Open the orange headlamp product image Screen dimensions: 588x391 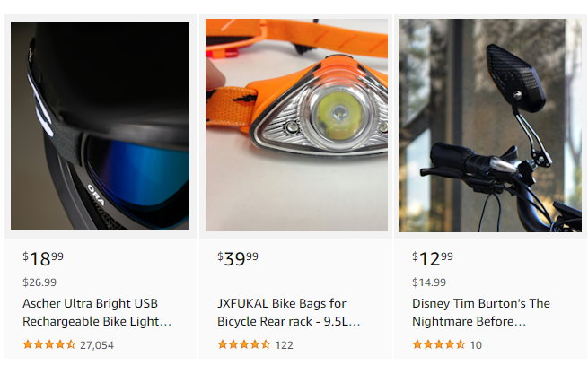(x=296, y=126)
